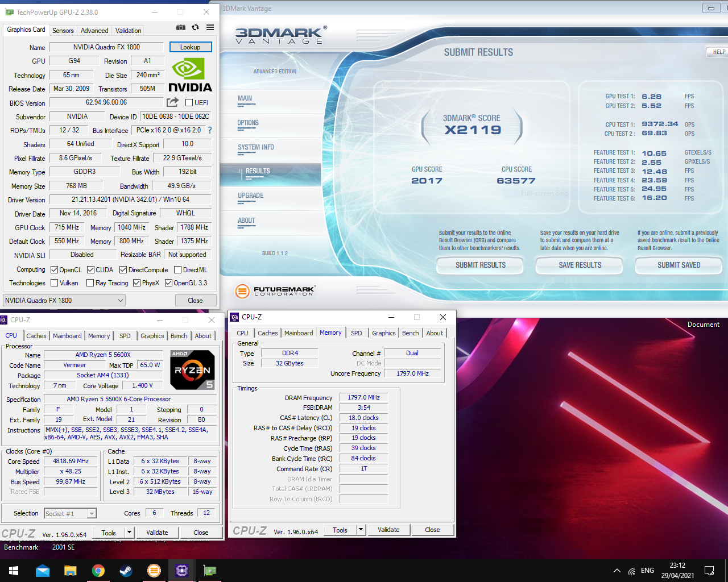The width and height of the screenshot is (728, 582).
Task: Open Steam from the taskbar
Action: pyautogui.click(x=126, y=571)
